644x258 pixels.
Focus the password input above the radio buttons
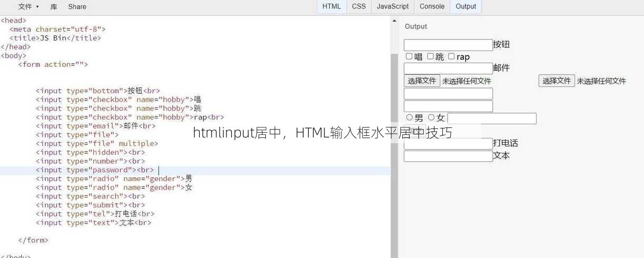(448, 106)
